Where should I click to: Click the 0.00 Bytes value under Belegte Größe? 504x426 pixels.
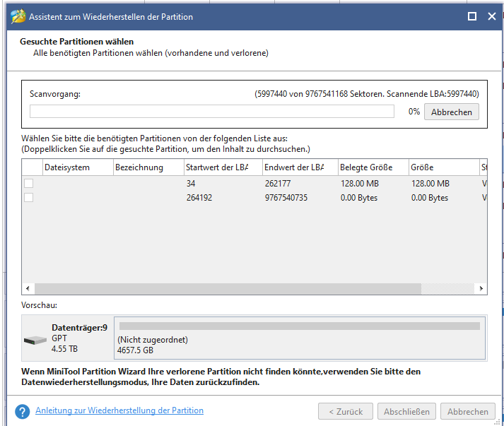click(x=358, y=198)
